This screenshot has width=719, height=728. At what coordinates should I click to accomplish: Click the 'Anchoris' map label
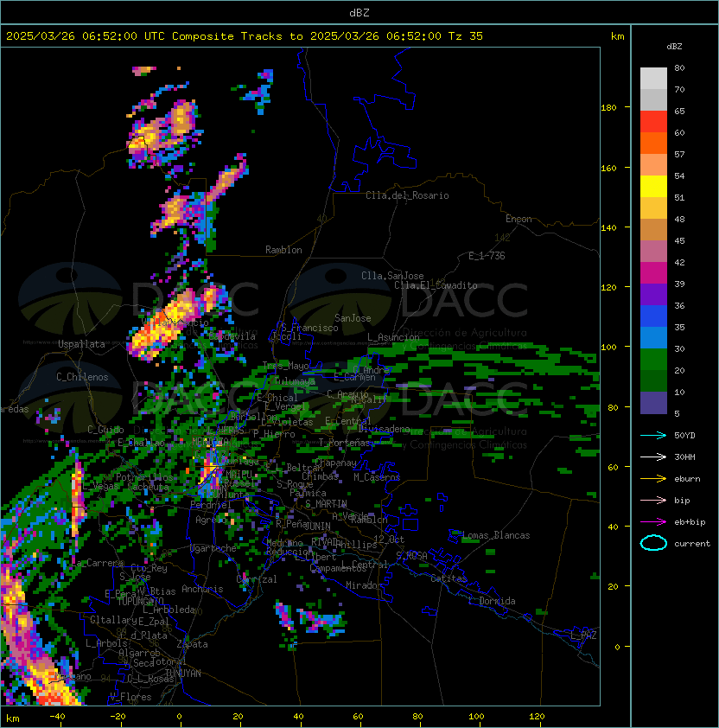pyautogui.click(x=202, y=589)
